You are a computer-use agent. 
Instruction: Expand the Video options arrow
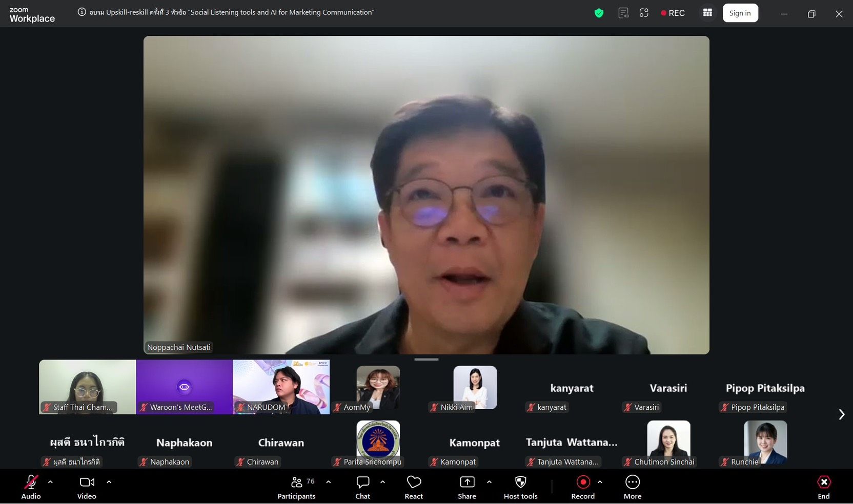(x=109, y=482)
